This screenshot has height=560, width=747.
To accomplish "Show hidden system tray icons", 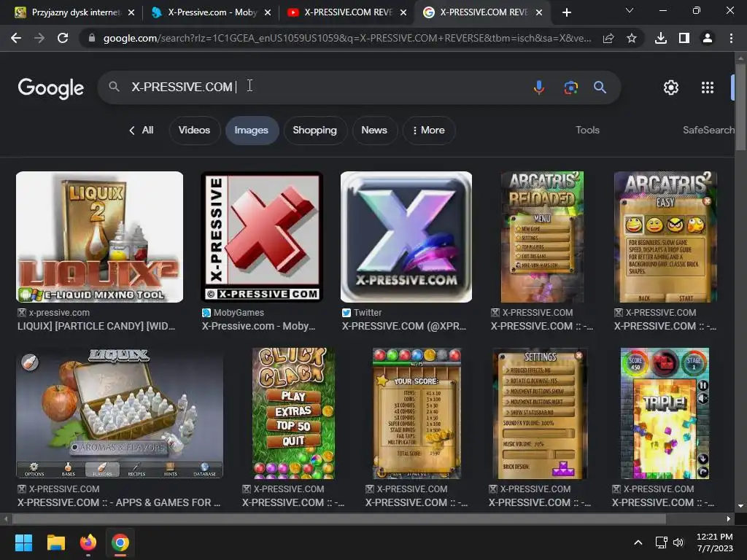I will tap(638, 542).
